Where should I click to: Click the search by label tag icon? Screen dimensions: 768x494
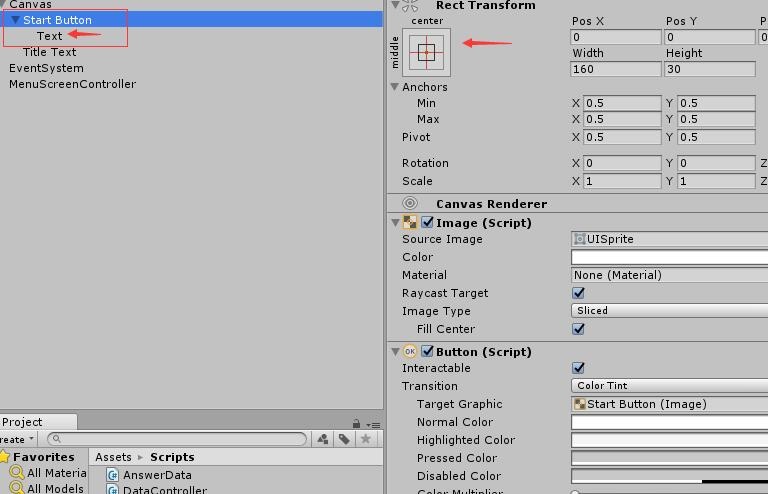click(344, 439)
